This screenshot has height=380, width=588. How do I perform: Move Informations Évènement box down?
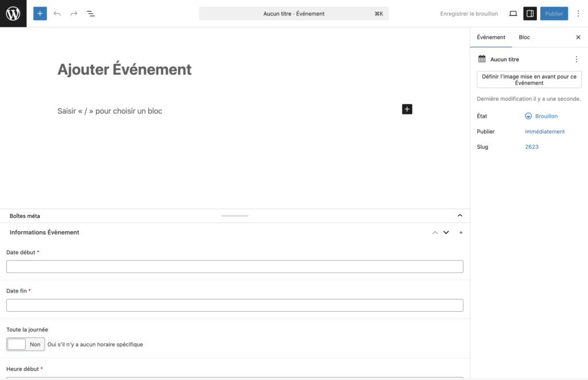[x=446, y=232]
